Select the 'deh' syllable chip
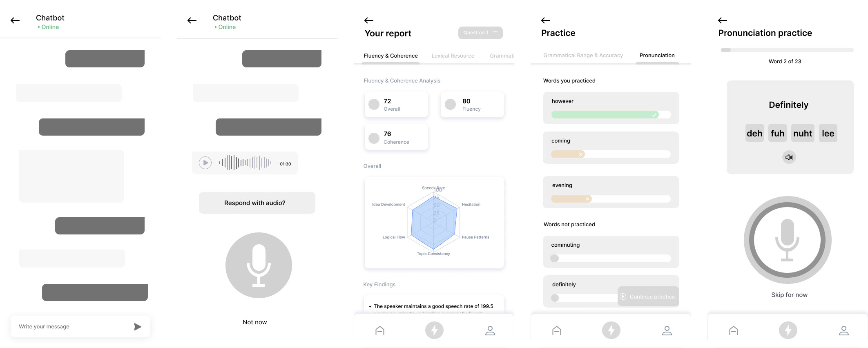This screenshot has width=868, height=348. click(x=754, y=133)
